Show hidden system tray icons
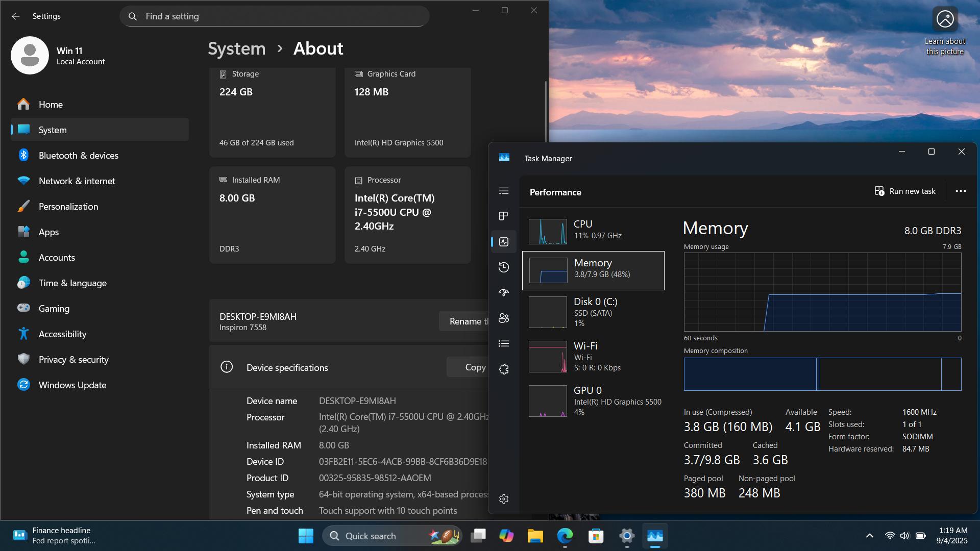The height and width of the screenshot is (551, 980). point(869,536)
